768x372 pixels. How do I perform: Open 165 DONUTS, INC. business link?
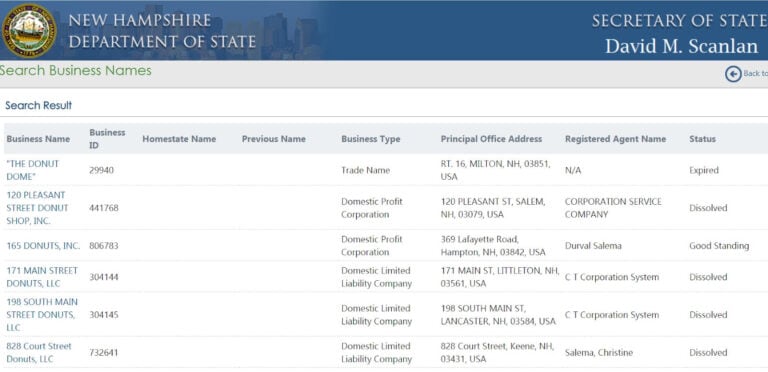43,246
